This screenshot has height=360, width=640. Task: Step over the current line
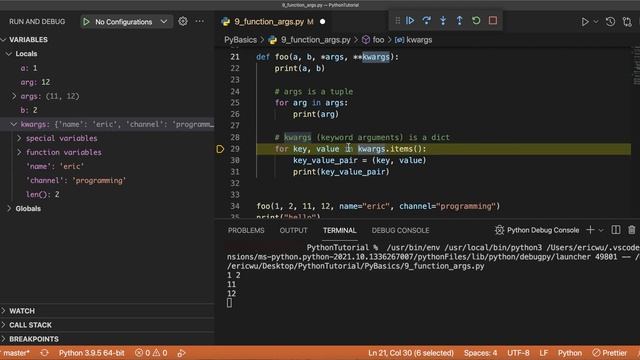pos(427,20)
